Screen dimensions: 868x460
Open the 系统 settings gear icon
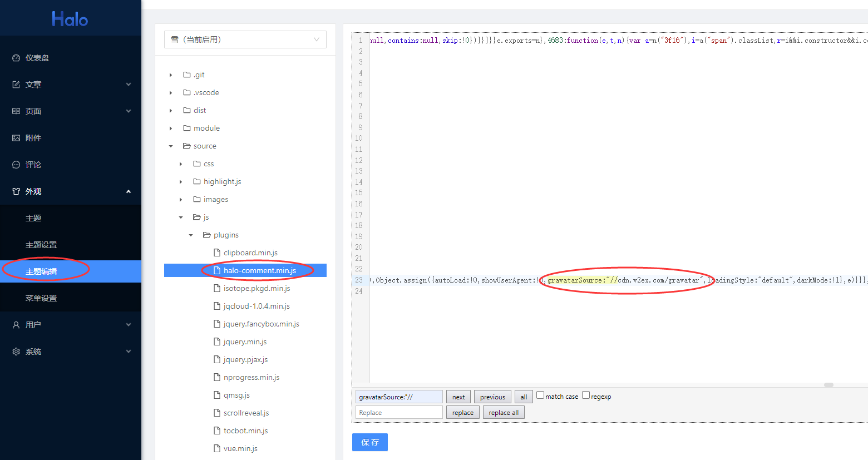coord(16,351)
